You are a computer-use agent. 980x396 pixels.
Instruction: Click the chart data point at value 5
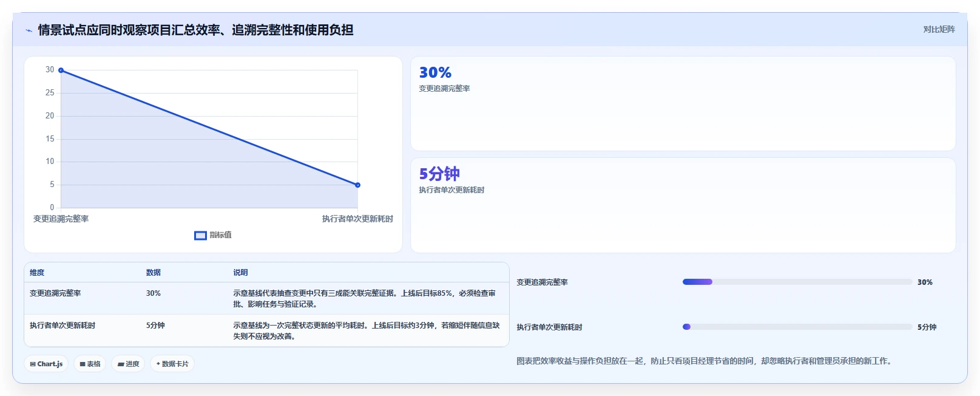[x=357, y=185]
